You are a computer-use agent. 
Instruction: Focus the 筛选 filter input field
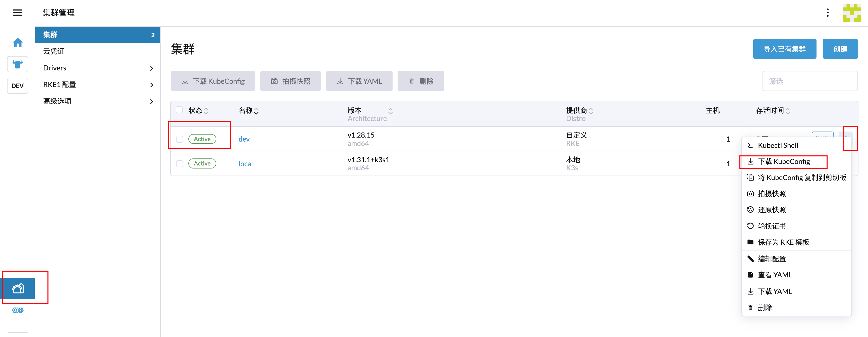point(810,81)
